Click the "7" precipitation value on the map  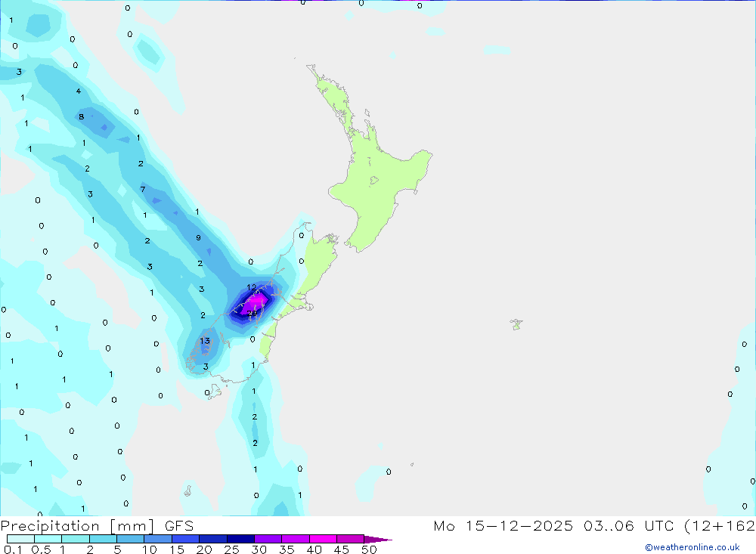coord(143,189)
